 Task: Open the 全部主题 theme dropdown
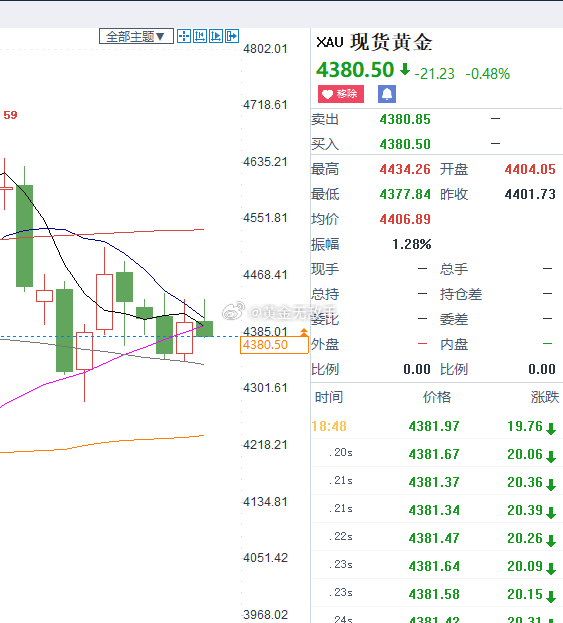pyautogui.click(x=136, y=36)
